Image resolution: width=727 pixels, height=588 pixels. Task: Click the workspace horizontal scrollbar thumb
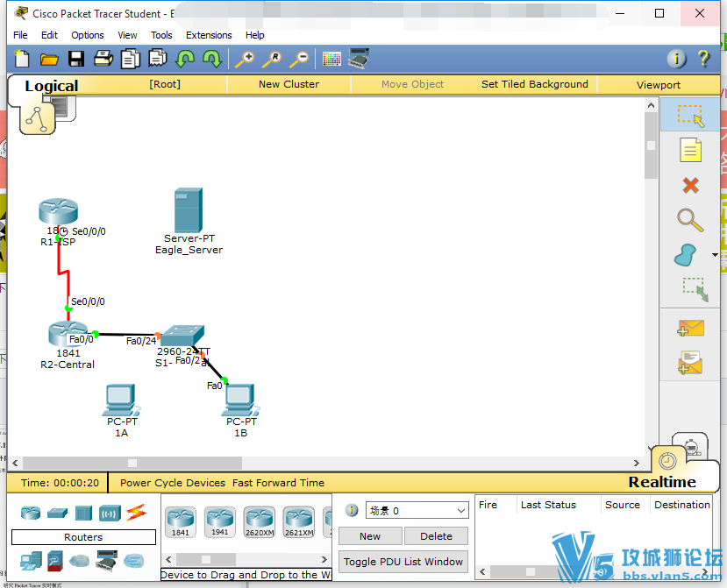132,463
